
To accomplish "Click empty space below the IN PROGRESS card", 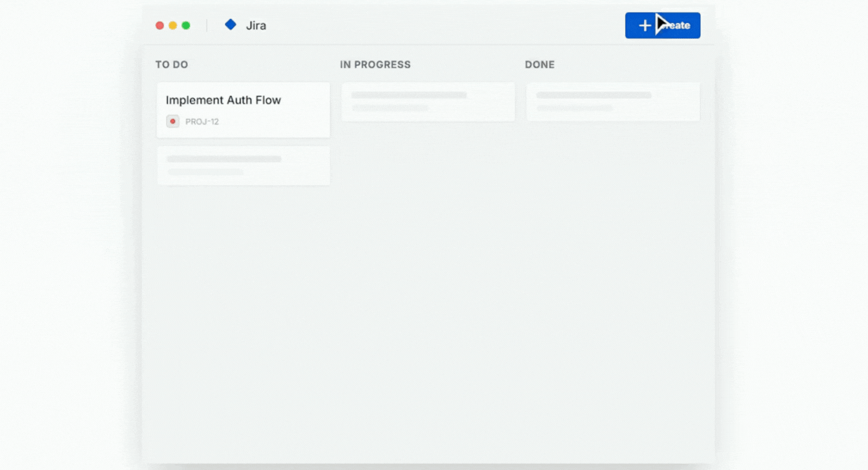I will point(428,245).
